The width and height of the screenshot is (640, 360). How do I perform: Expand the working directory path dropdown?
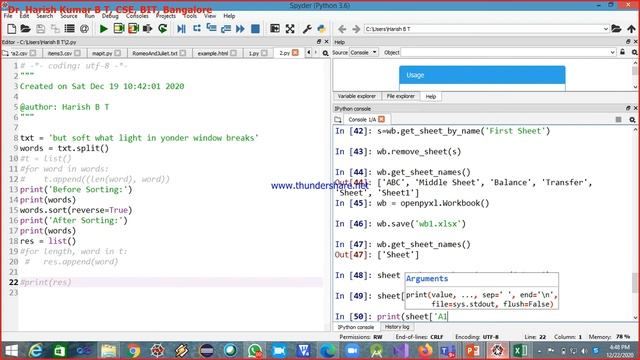click(x=605, y=29)
